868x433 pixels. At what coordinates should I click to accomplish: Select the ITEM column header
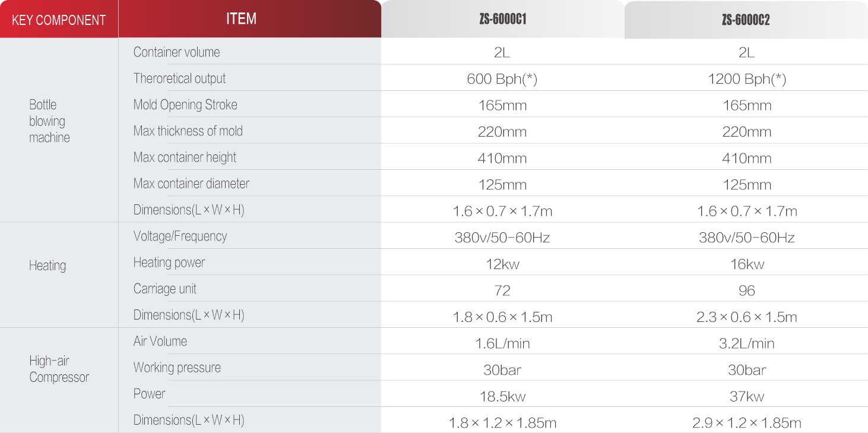pyautogui.click(x=250, y=19)
